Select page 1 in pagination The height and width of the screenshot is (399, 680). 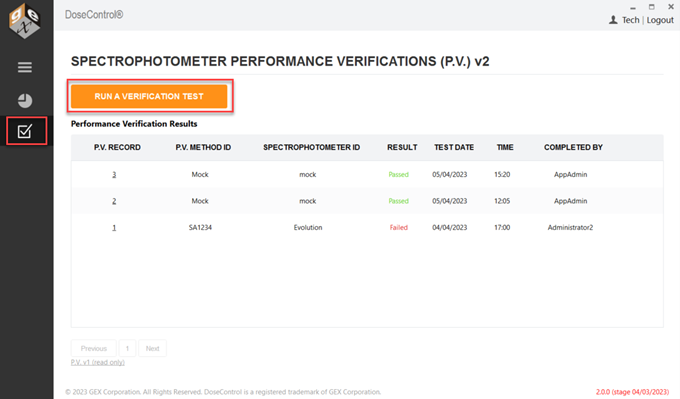pyautogui.click(x=127, y=348)
